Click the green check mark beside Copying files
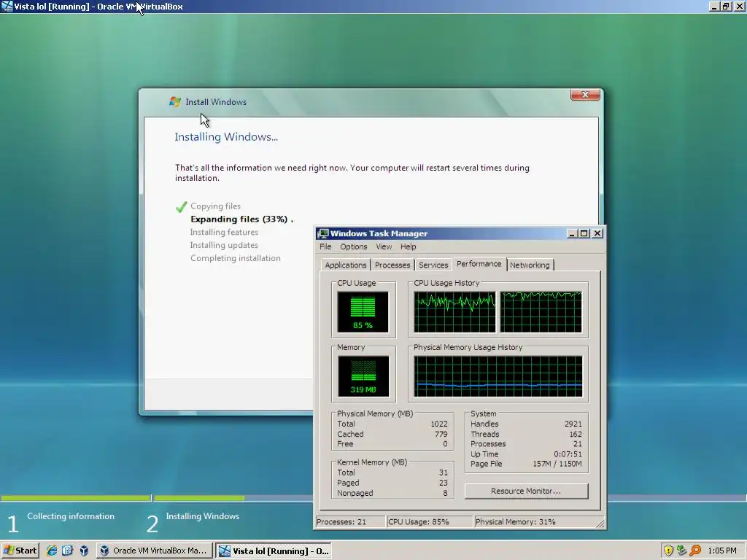747x560 pixels. click(x=181, y=206)
